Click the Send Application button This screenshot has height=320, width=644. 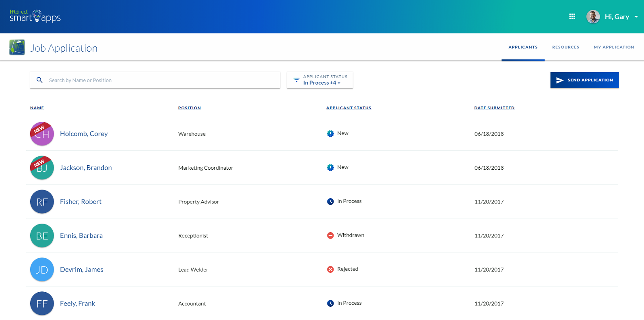pyautogui.click(x=584, y=80)
